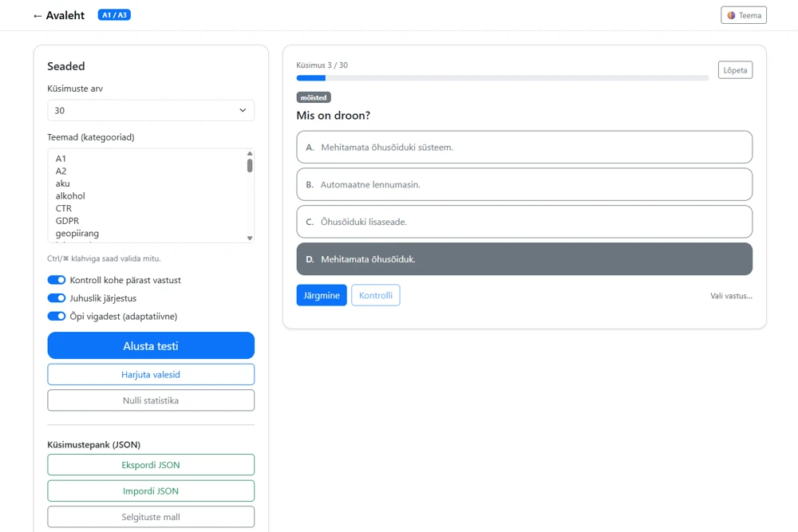The height and width of the screenshot is (532, 798).
Task: Select the 'alkohol' category in the list
Action: 70,196
